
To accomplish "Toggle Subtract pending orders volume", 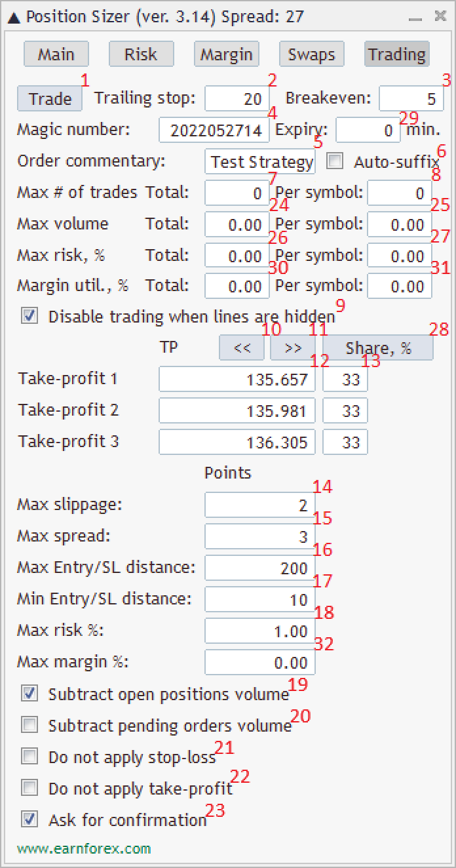I will click(x=29, y=725).
